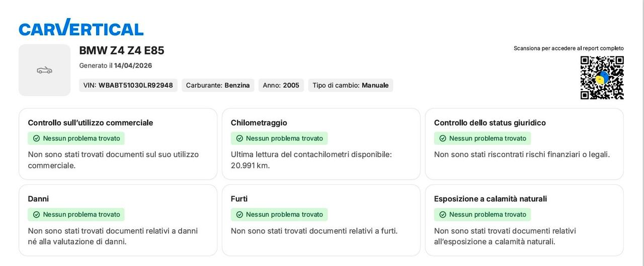Click the check icon under Danni
This screenshot has width=644, height=266.
(x=36, y=215)
